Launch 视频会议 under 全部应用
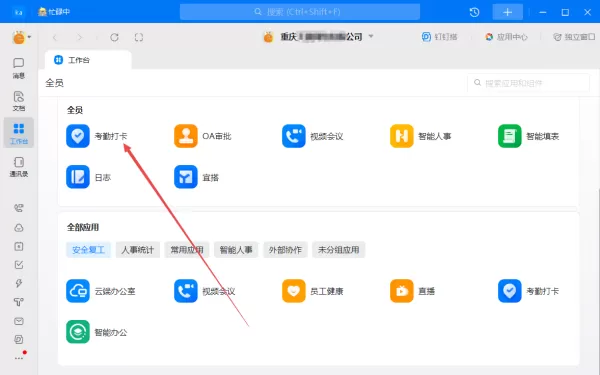The width and height of the screenshot is (600, 375). coord(204,291)
